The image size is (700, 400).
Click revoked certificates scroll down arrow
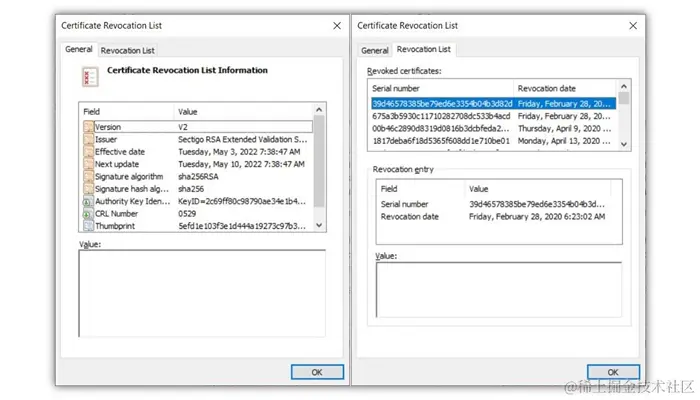[624, 144]
